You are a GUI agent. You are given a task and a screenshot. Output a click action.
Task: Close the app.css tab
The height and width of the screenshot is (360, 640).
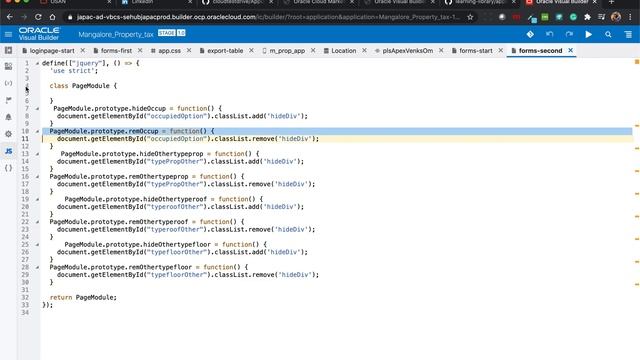pos(189,50)
